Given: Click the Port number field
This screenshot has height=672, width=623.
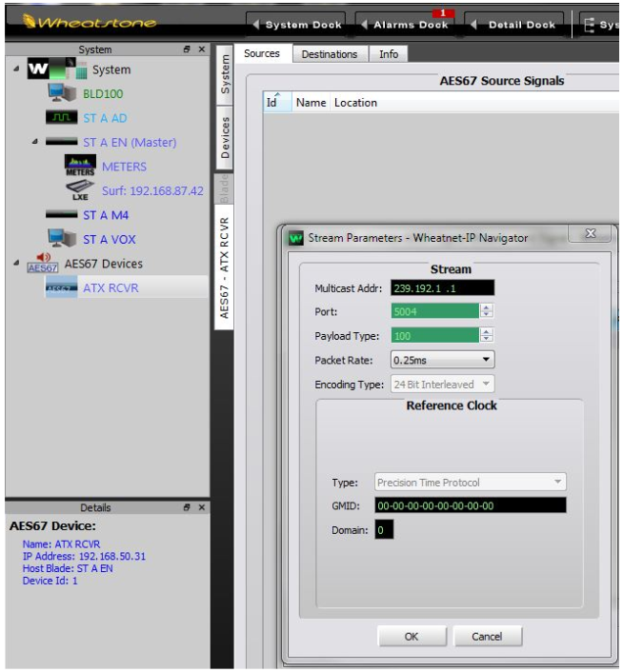Looking at the screenshot, I should (x=434, y=311).
